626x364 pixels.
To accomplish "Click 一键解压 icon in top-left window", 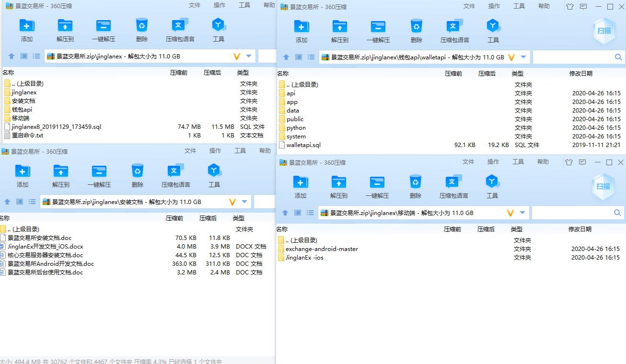I will 104,25.
